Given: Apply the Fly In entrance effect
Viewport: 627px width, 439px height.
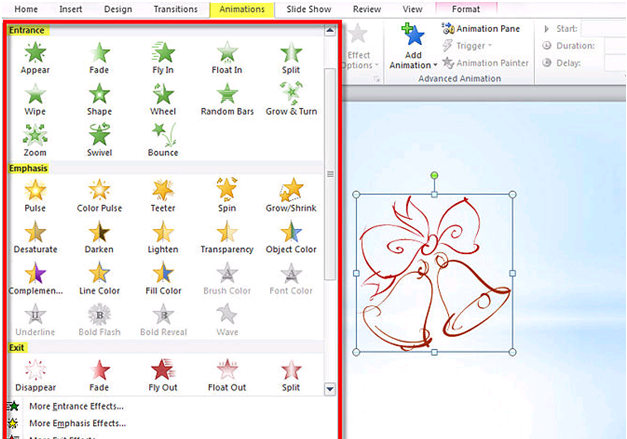Looking at the screenshot, I should tap(163, 57).
